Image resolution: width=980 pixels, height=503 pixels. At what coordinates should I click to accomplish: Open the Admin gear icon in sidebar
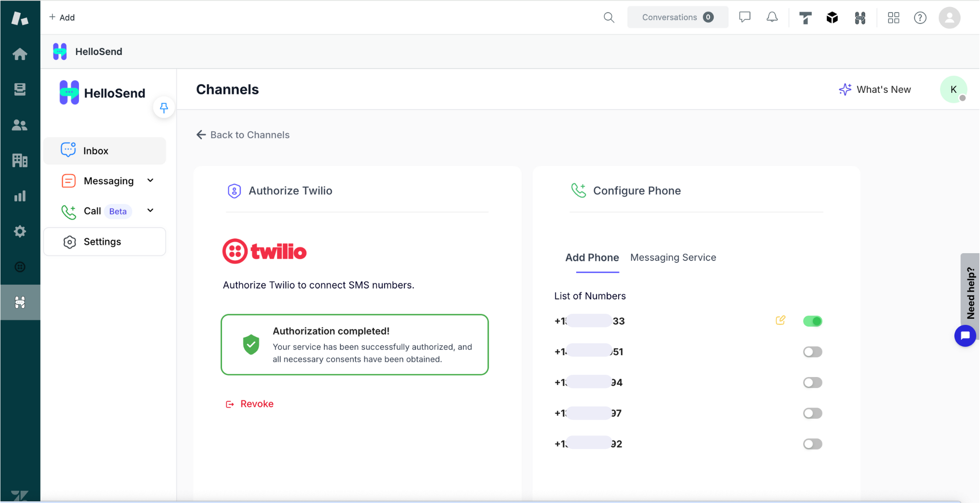pyautogui.click(x=20, y=231)
